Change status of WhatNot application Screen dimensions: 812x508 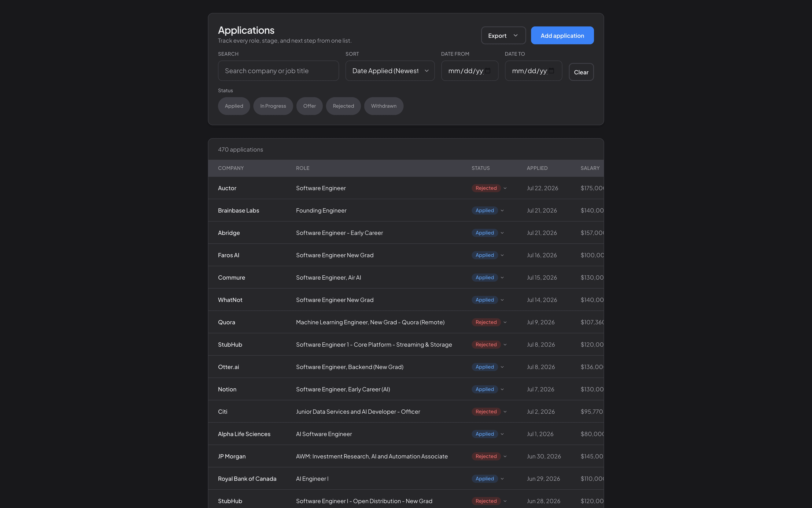click(488, 300)
